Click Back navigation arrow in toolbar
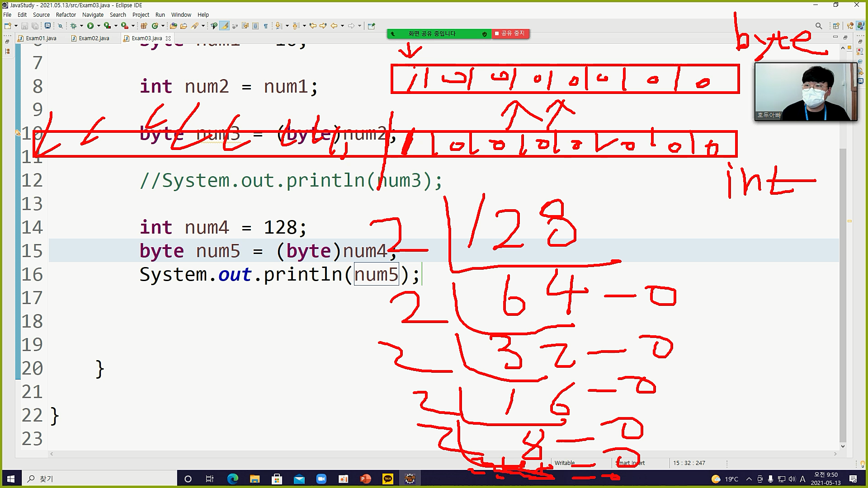Image resolution: width=868 pixels, height=488 pixels. 334,26
